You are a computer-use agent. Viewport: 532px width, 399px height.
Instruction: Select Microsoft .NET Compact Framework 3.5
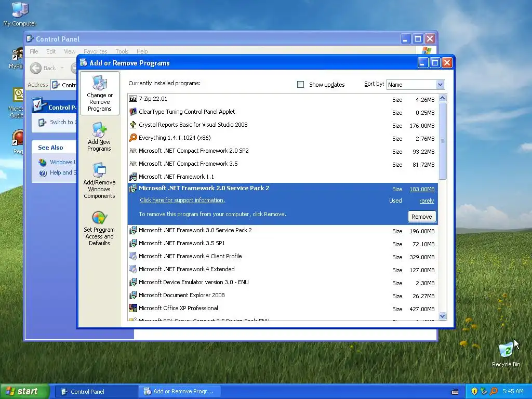coord(283,164)
